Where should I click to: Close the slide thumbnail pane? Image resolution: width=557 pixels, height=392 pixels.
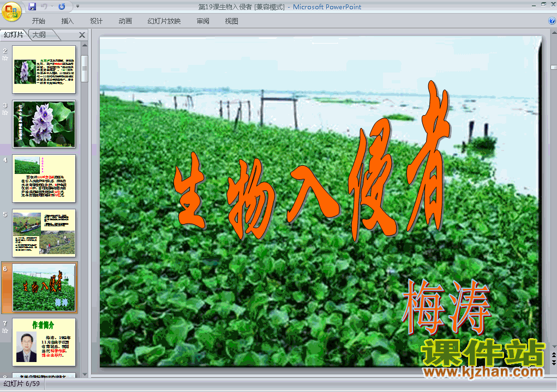pyautogui.click(x=82, y=35)
